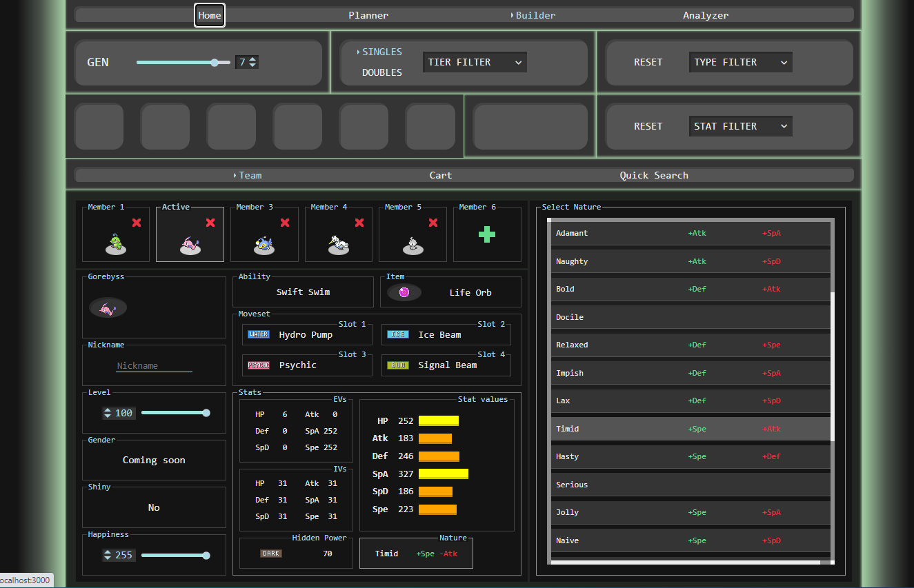
Task: Open the Home page
Action: coord(210,15)
